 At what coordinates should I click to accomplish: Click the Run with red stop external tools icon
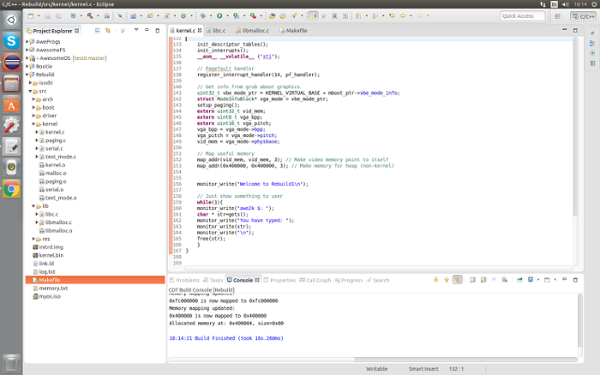pyautogui.click(x=253, y=16)
